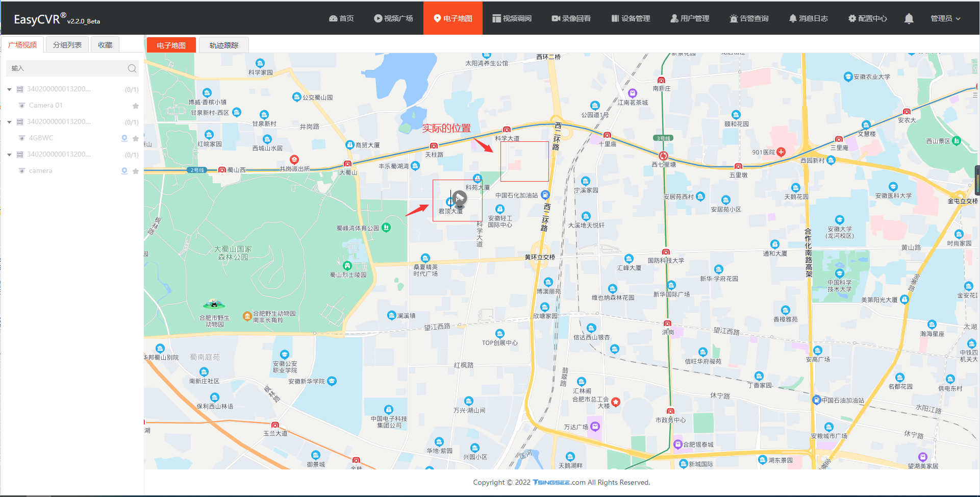This screenshot has width=980, height=497.
Task: Click the map location pin for 4GBWC
Action: point(124,138)
